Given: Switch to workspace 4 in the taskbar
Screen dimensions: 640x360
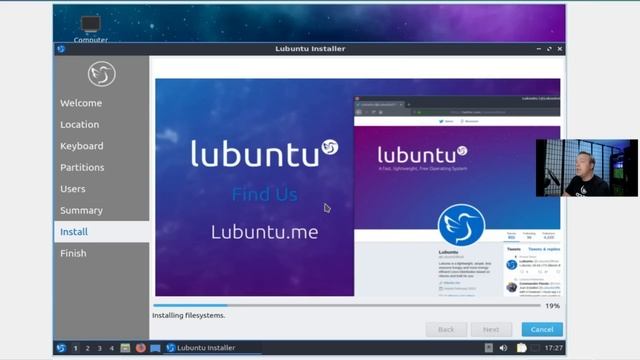Looking at the screenshot, I should (112, 348).
